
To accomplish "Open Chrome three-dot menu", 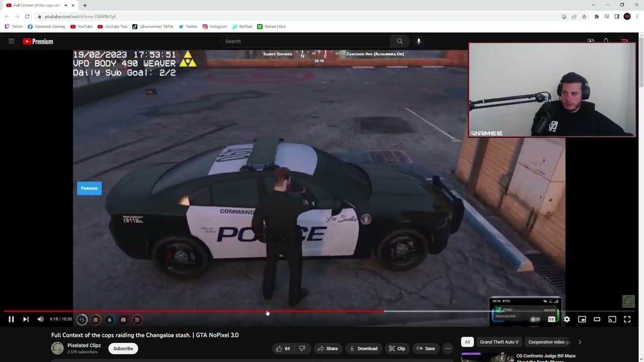I will [x=637, y=17].
